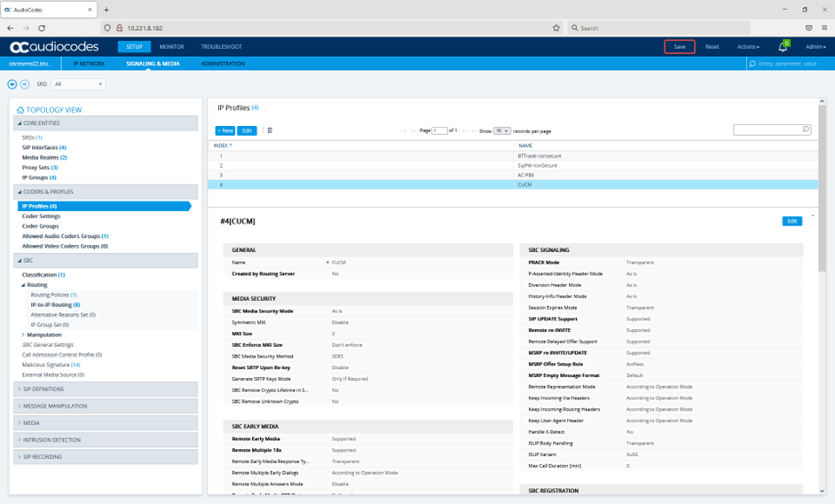The image size is (835, 504).
Task: Open the ADMINISTRATION menu
Action: tap(223, 64)
